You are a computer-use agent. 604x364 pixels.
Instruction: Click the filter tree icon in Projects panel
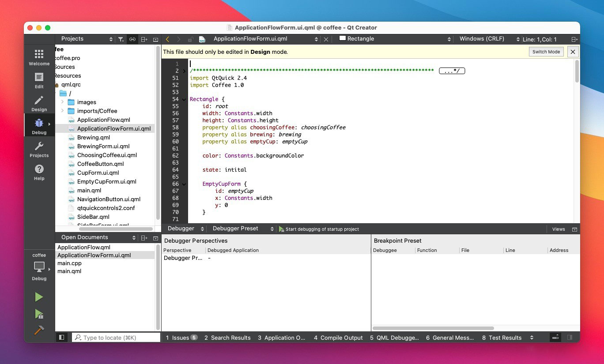point(121,39)
